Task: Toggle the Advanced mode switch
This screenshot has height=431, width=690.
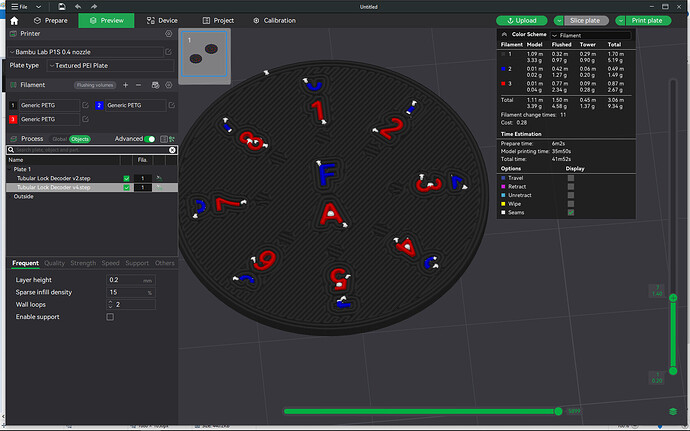Action: click(150, 139)
